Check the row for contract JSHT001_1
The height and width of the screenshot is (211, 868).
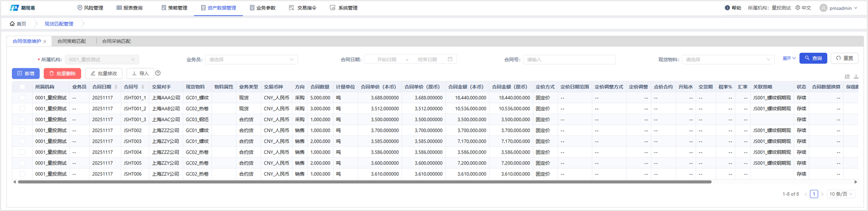(x=22, y=98)
